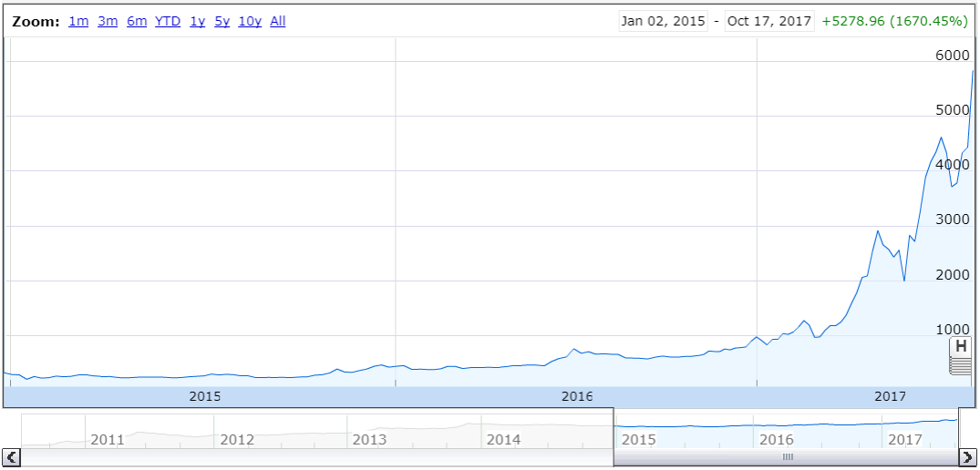Click the 2016 label on main chart axis
The width and height of the screenshot is (980, 470).
click(x=578, y=396)
